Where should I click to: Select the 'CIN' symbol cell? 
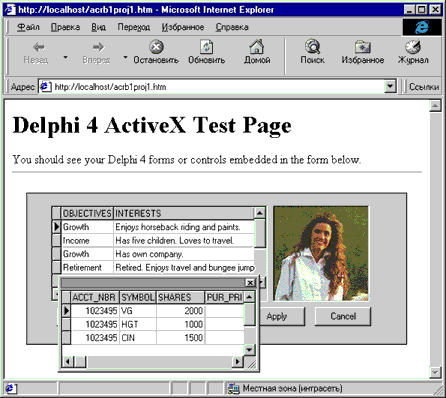tap(138, 338)
